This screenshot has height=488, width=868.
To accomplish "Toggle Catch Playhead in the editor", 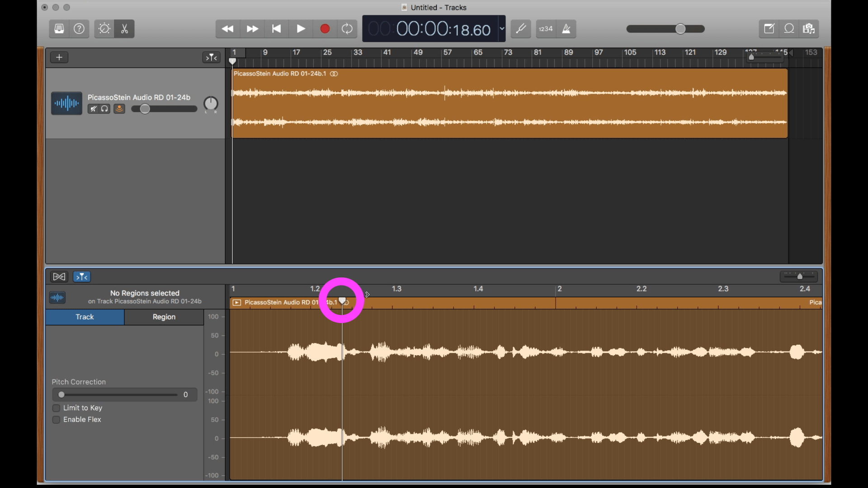I will [82, 277].
